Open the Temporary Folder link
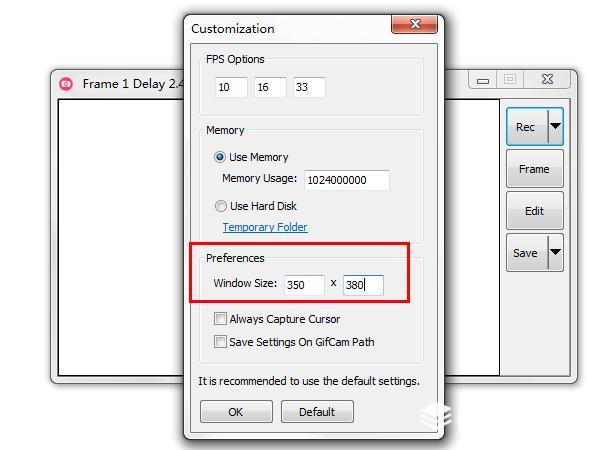This screenshot has width=590, height=450. click(265, 227)
